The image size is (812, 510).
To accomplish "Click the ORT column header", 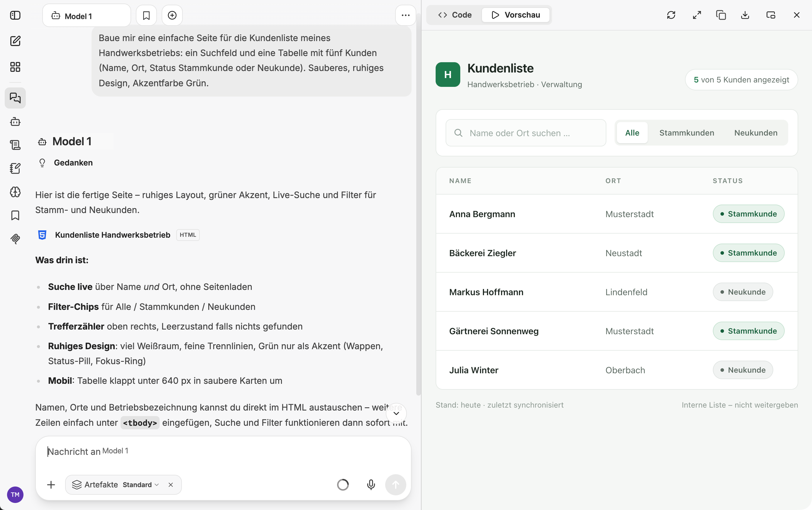I will pyautogui.click(x=613, y=181).
